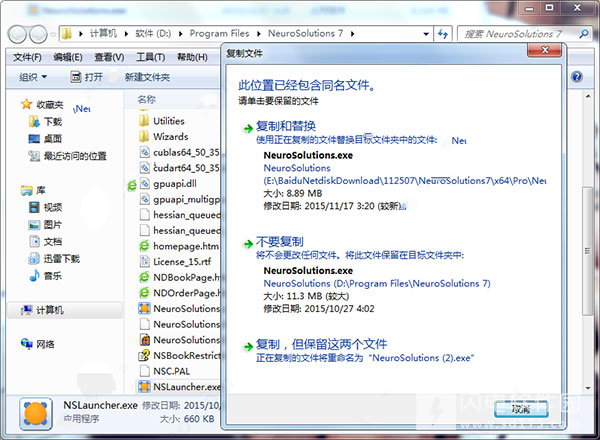Viewport: 600px width, 440px height.
Task: Click the Explorer scrollbar down arrow
Action: 588,388
